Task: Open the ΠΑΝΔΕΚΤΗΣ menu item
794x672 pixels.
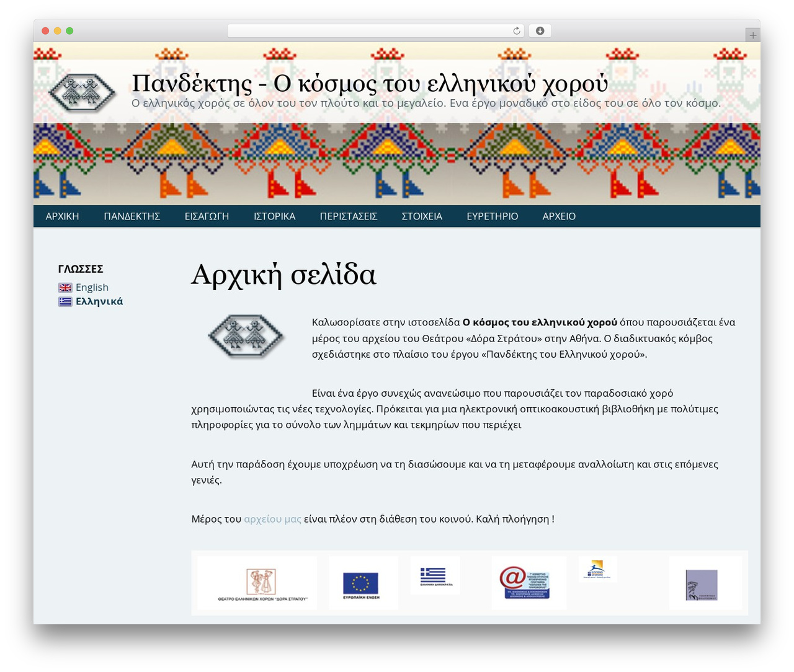Action: pyautogui.click(x=132, y=216)
